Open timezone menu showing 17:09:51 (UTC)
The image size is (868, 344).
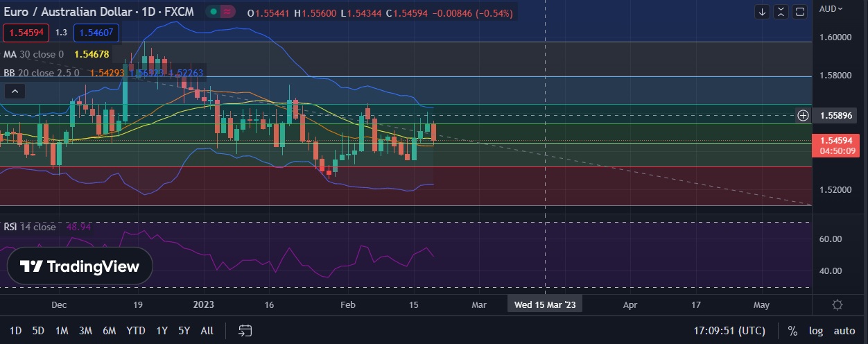730,331
